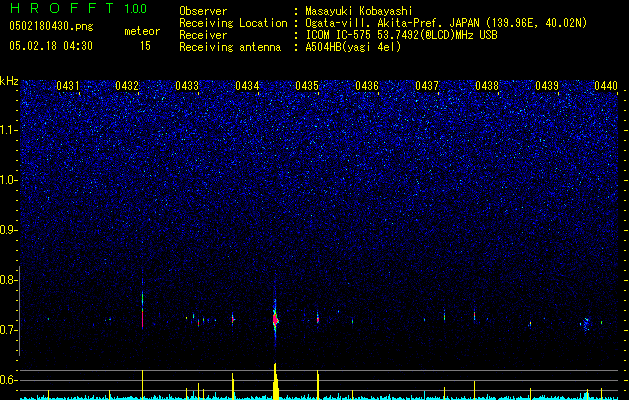Click the HROFFT 1.0.0 title text
This screenshot has width=629, height=400.
(78, 8)
